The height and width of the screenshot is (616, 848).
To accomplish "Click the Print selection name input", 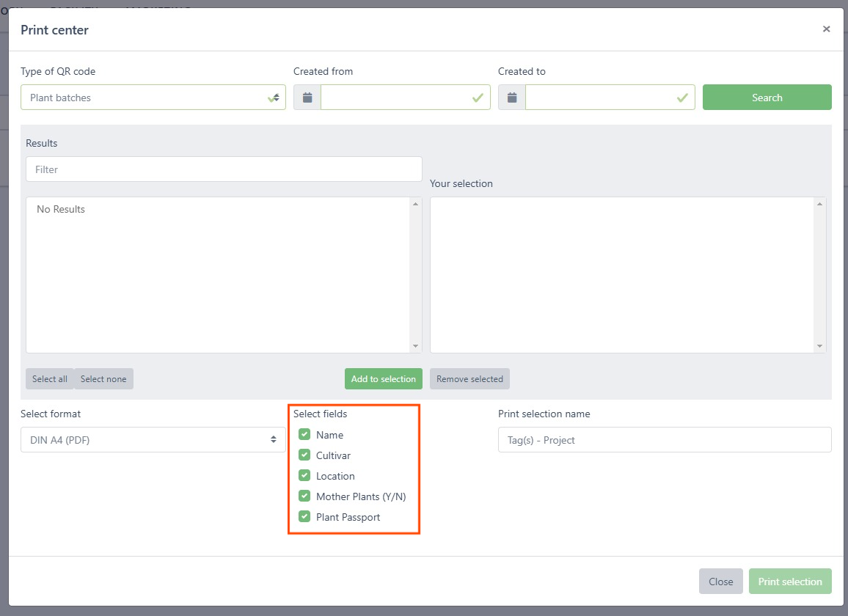I will click(664, 440).
